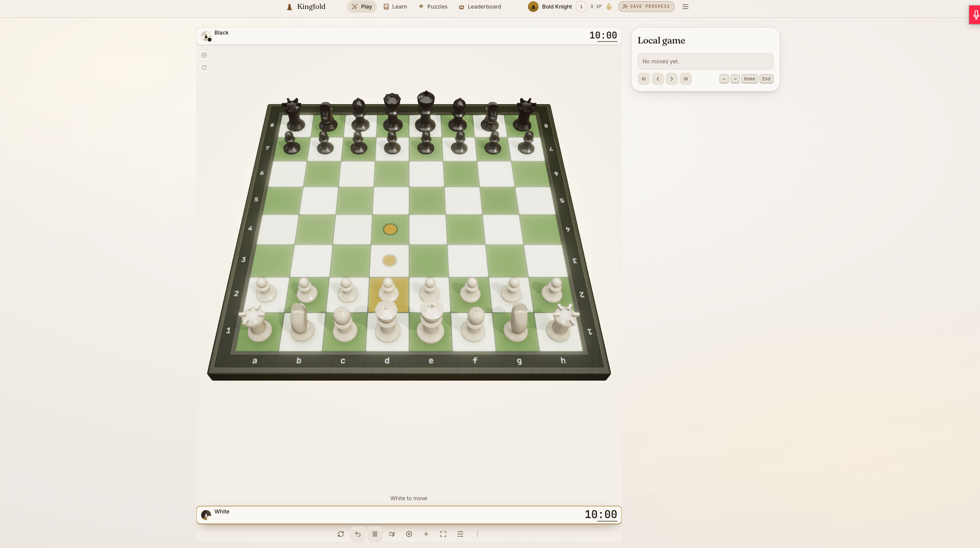Offer a draw with the handshake icon
This screenshot has width=980, height=548.
pyautogui.click(x=392, y=534)
